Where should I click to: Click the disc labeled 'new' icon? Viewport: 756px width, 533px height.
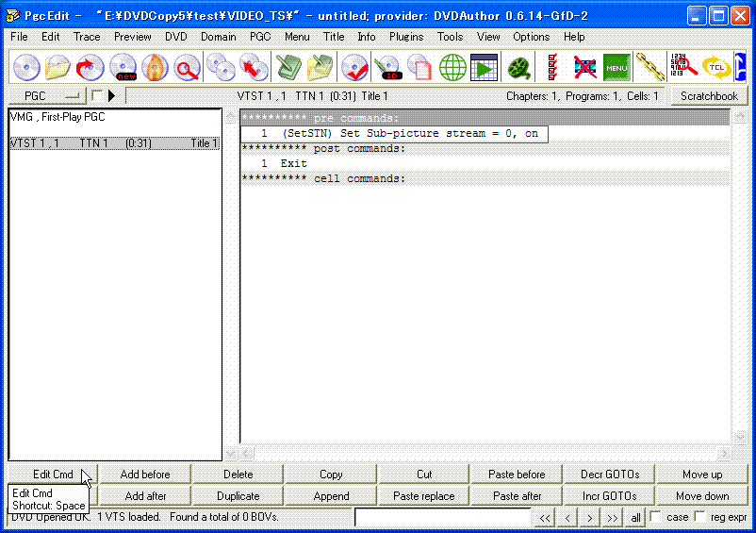123,67
